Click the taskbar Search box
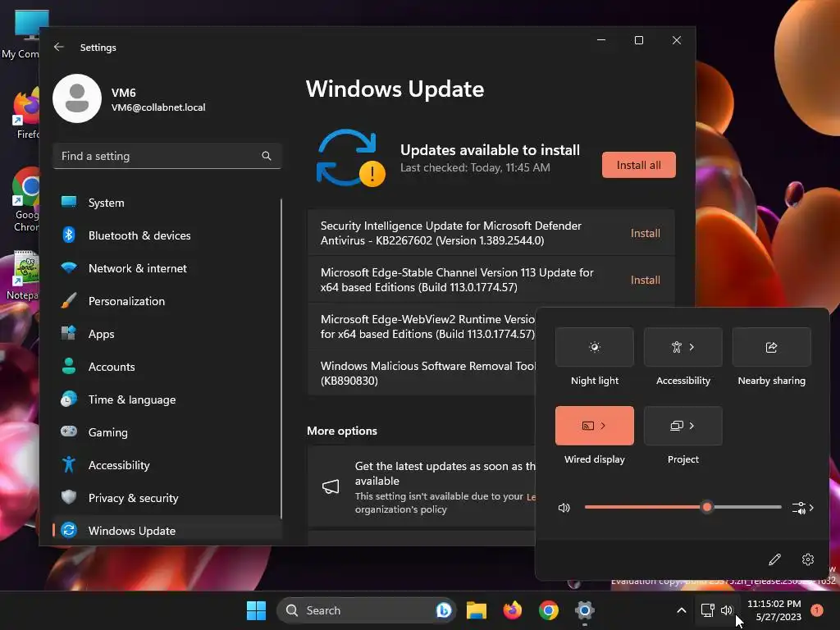The height and width of the screenshot is (630, 840). tap(366, 610)
